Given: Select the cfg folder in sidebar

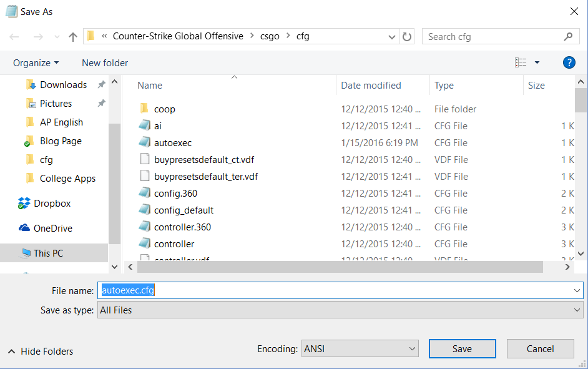Looking at the screenshot, I should [46, 160].
